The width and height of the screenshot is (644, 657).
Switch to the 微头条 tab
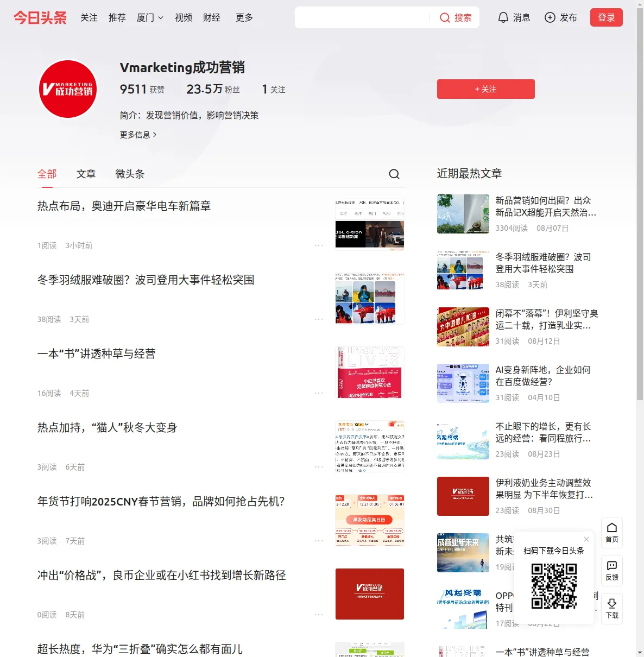point(130,174)
